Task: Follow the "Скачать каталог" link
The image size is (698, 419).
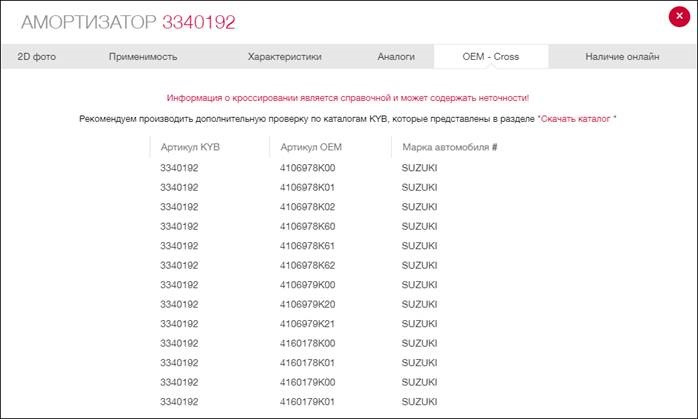Action: pyautogui.click(x=577, y=119)
